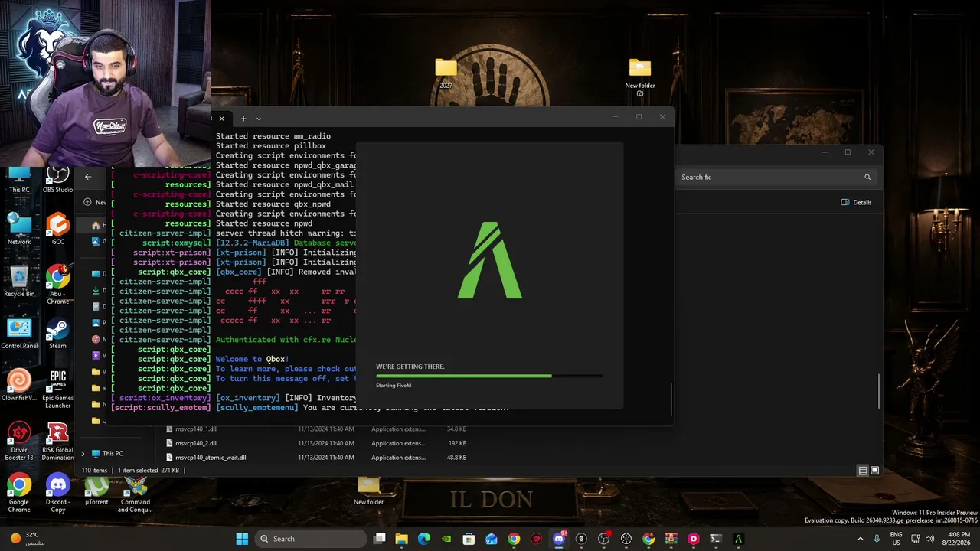Open the New folder icon near IL DON
The height and width of the screenshot is (551, 980).
[368, 490]
